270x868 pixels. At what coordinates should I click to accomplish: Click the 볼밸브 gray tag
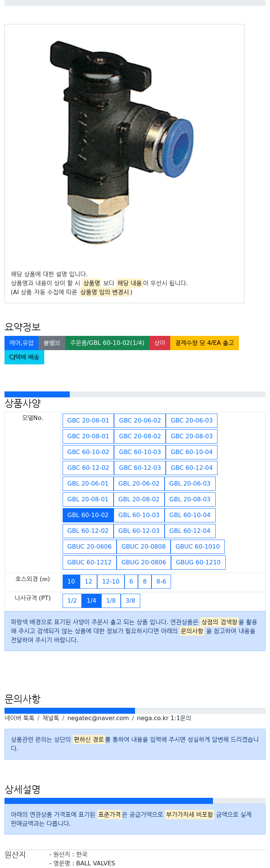coord(52,343)
